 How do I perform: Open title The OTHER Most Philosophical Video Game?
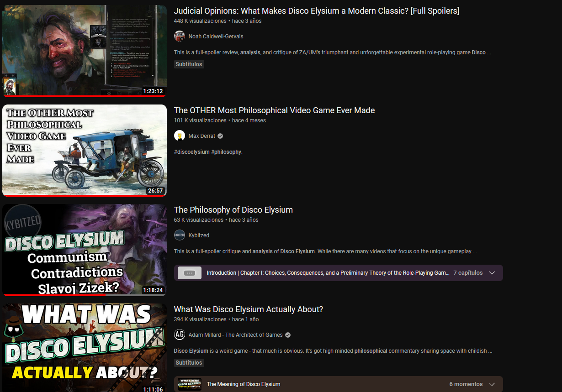coord(274,110)
